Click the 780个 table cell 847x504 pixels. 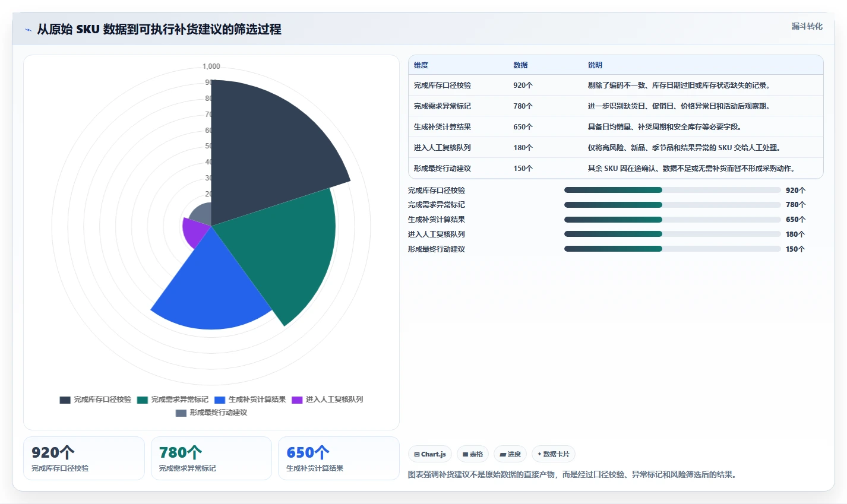click(x=523, y=106)
